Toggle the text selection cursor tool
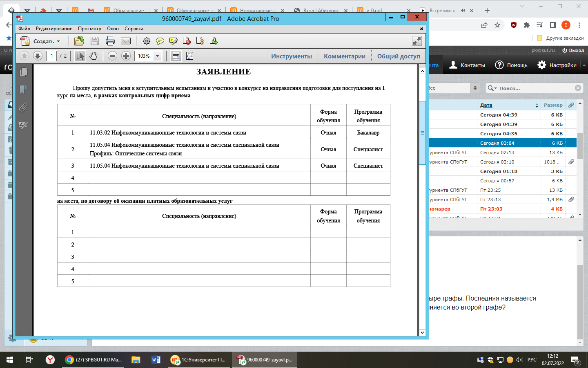 coord(80,56)
